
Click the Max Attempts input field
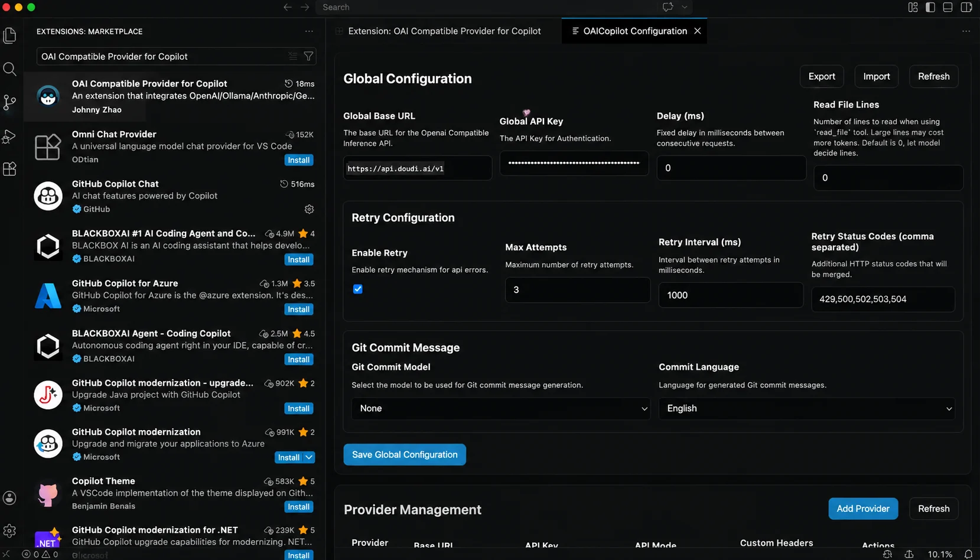coord(578,290)
